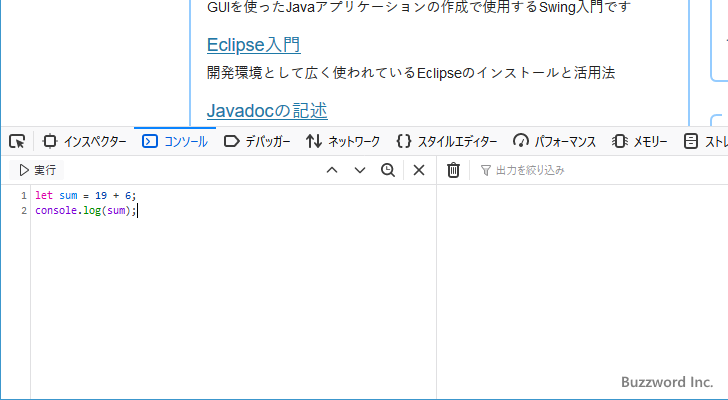Clear console output with trash icon
The width and height of the screenshot is (728, 400).
click(453, 170)
